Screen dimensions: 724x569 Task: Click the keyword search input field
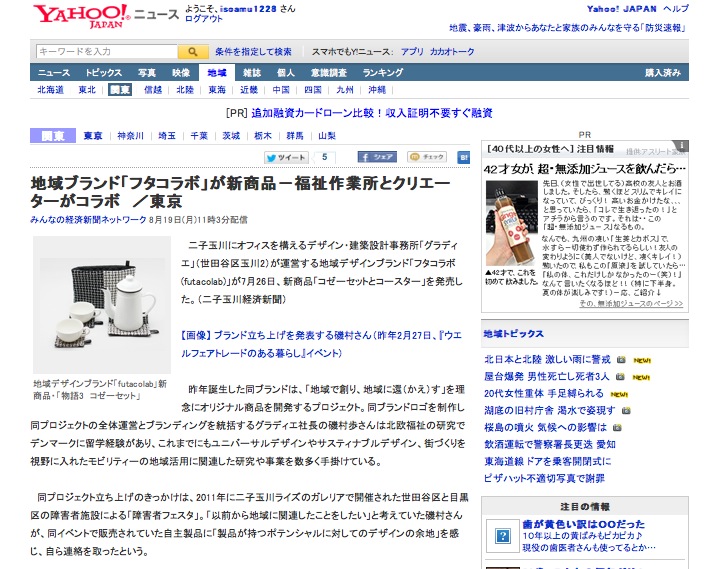[x=107, y=52]
